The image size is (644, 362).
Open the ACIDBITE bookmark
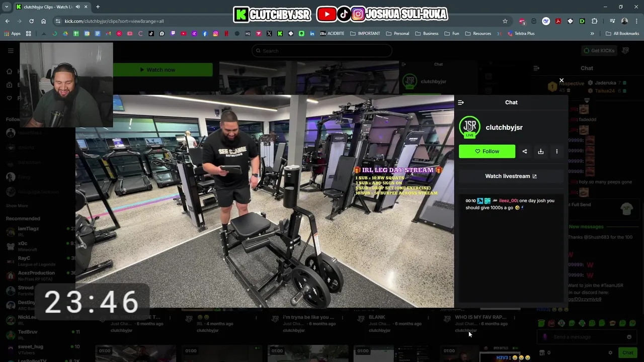tap(332, 34)
